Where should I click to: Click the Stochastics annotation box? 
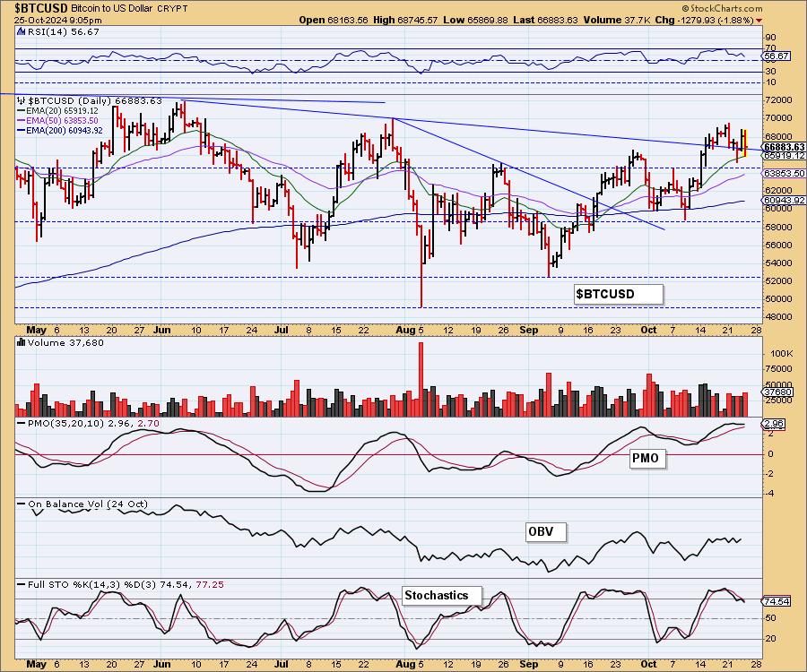(442, 595)
